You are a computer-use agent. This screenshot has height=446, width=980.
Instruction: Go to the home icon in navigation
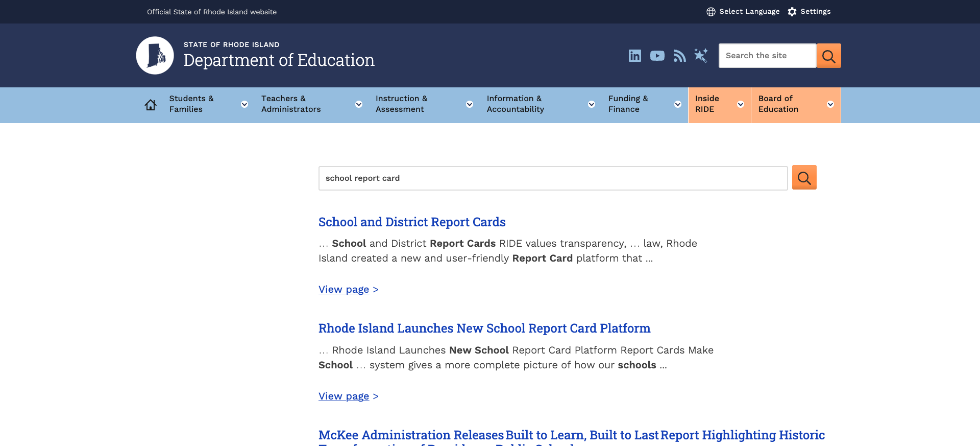(x=151, y=105)
